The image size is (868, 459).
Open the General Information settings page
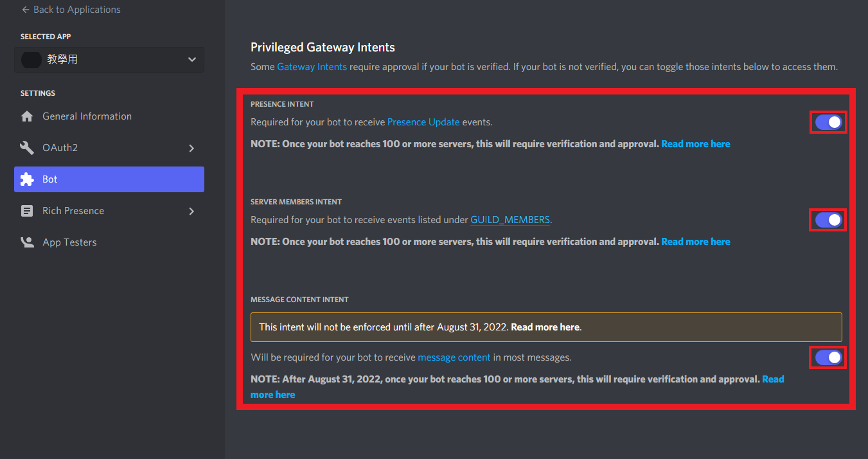[87, 116]
